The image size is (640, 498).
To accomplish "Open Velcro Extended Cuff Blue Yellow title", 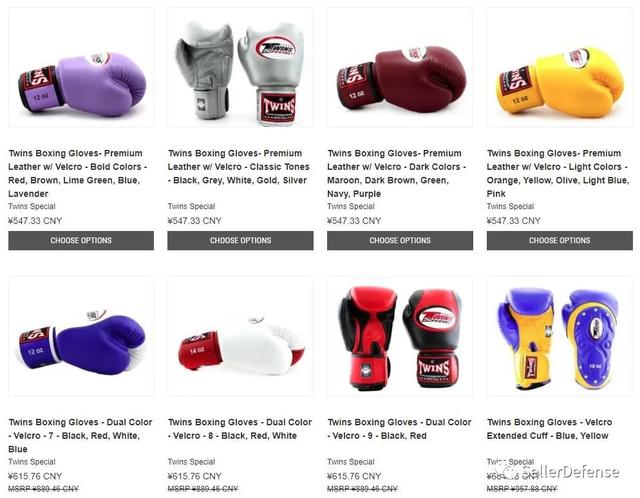I will (549, 429).
